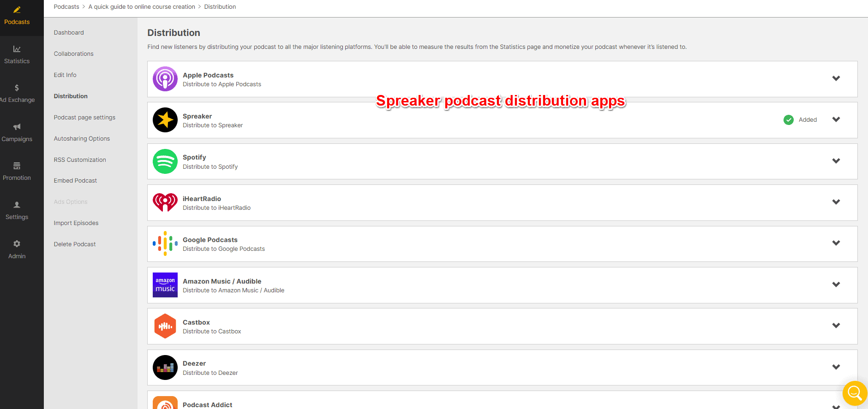Click the green Added checkmark for Spreaker
The height and width of the screenshot is (409, 868).
[789, 120]
